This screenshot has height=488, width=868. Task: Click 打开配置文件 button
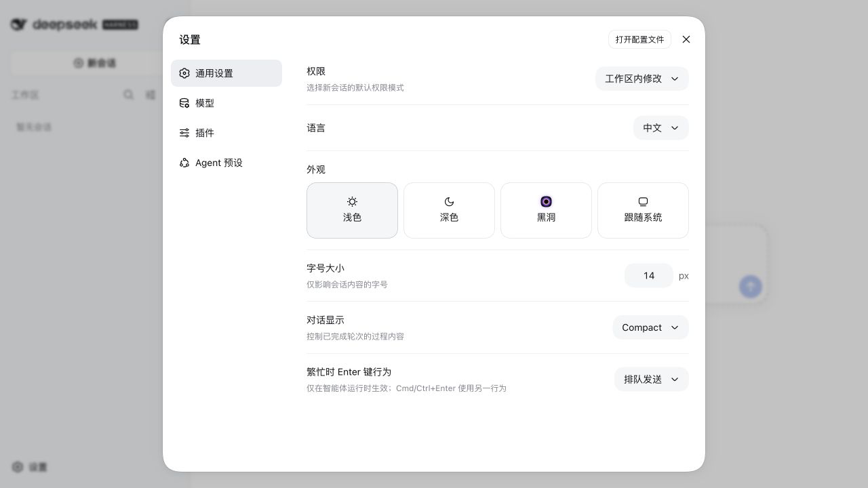click(639, 39)
